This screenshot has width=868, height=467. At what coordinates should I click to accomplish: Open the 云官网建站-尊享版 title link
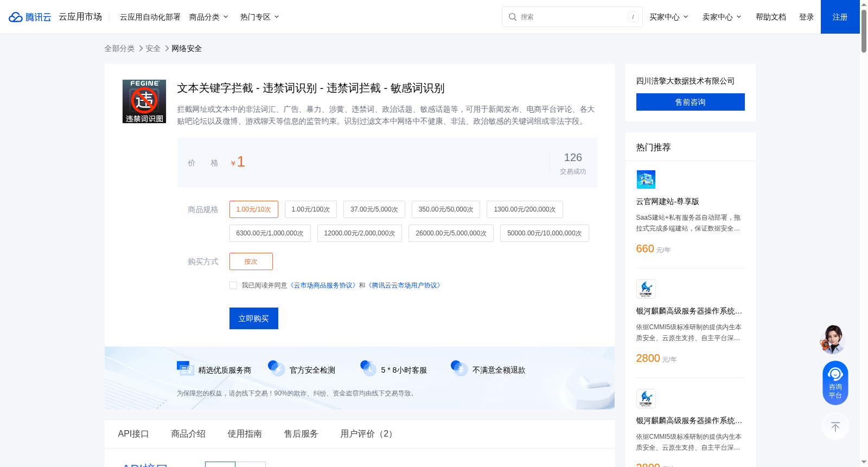tap(668, 201)
